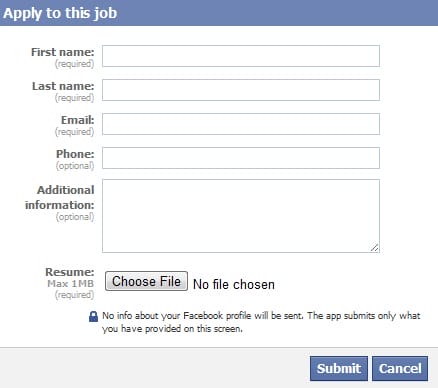Click inside the Additional information textarea
This screenshot has height=388, width=438.
point(241,216)
